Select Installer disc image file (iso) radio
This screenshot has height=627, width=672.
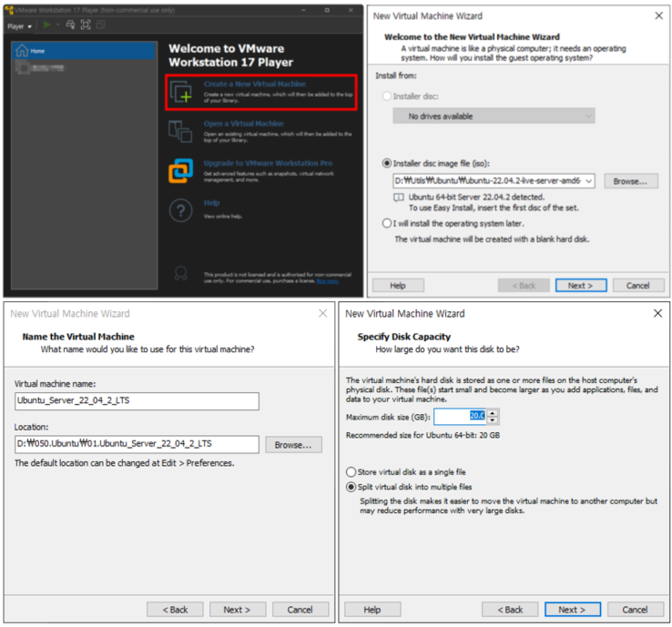[x=387, y=163]
